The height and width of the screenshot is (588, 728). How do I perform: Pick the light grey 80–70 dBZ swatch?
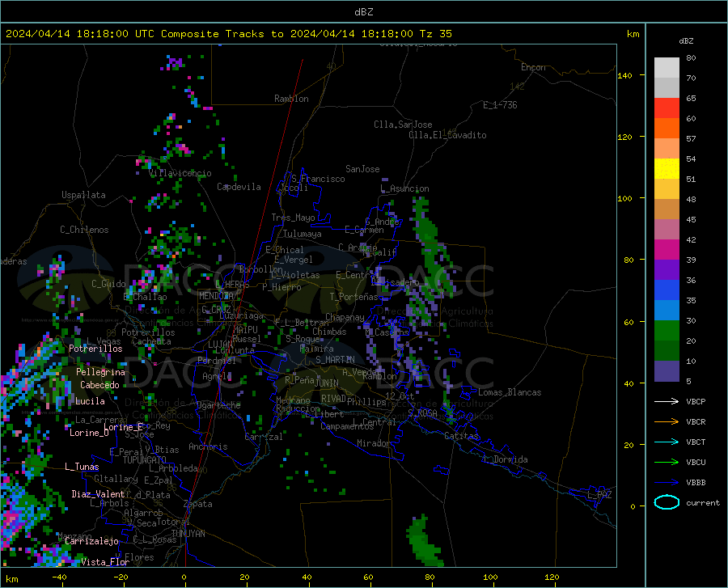[x=667, y=68]
